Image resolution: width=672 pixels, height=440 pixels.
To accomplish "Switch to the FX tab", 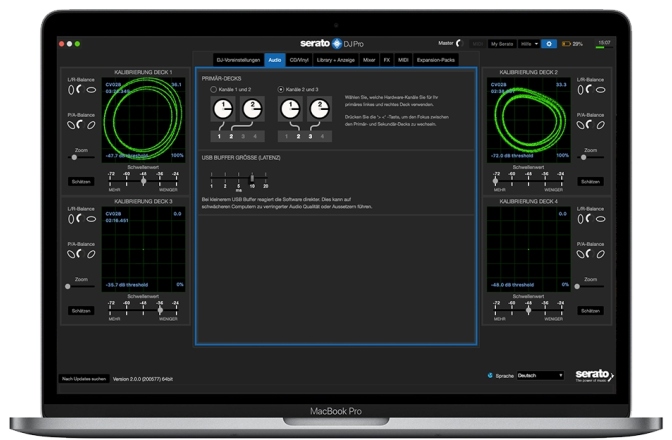I will 387,60.
